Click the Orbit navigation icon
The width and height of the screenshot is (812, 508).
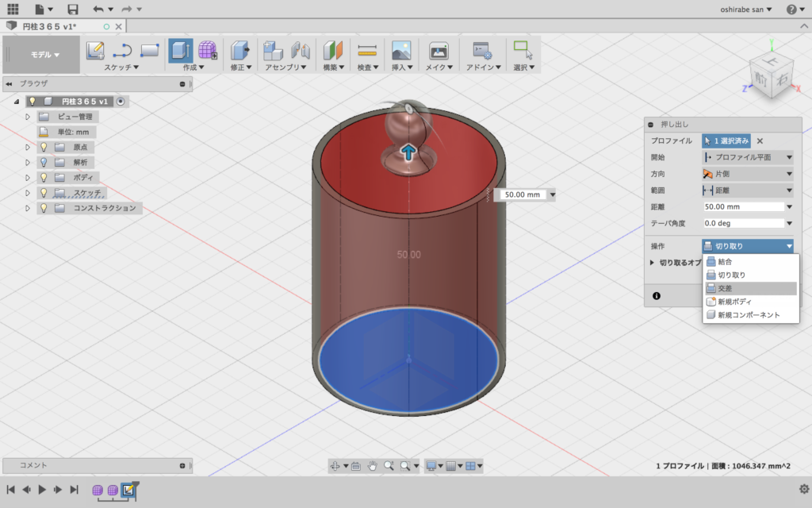click(x=335, y=466)
